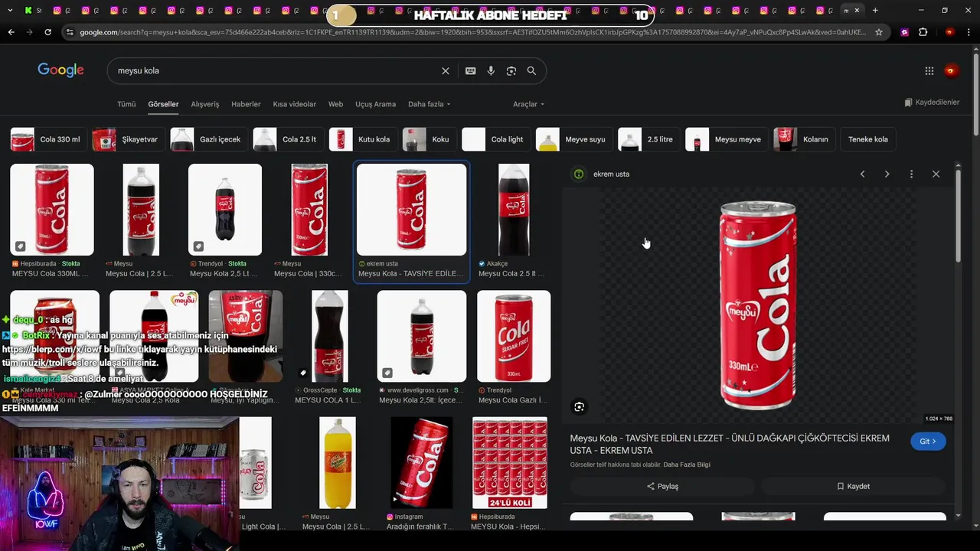Open the Haberler tab

pos(246,104)
